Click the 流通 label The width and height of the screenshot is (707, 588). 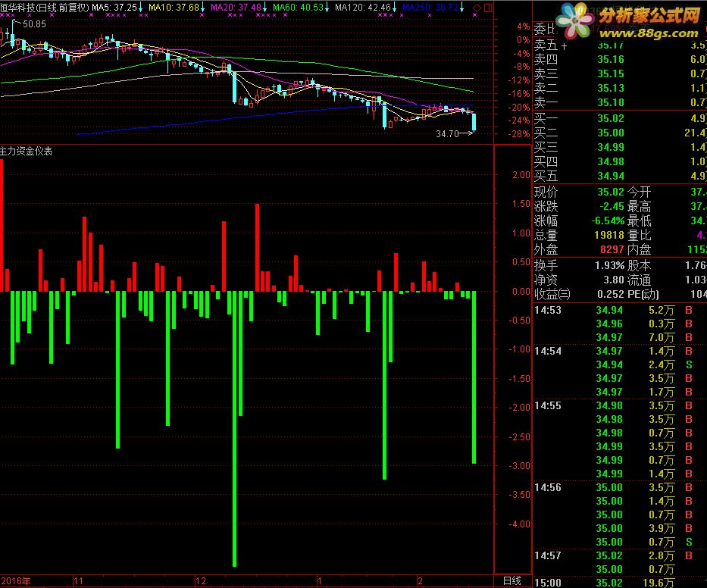[x=639, y=280]
